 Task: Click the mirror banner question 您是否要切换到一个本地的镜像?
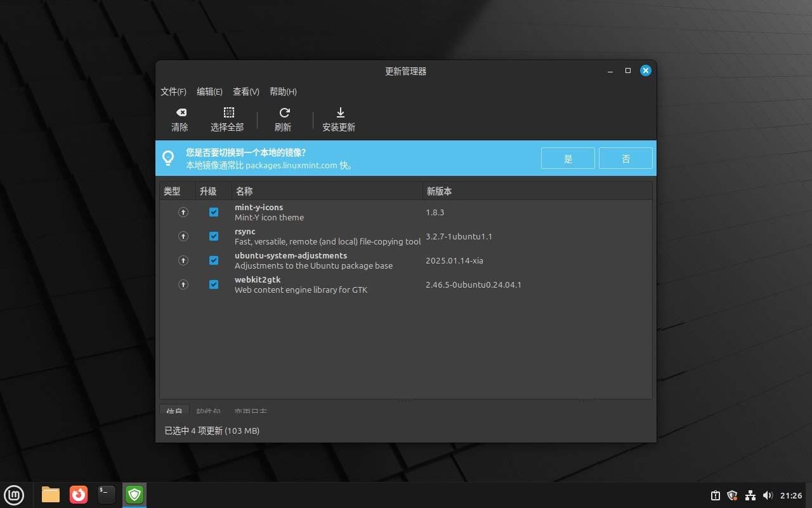[246, 152]
